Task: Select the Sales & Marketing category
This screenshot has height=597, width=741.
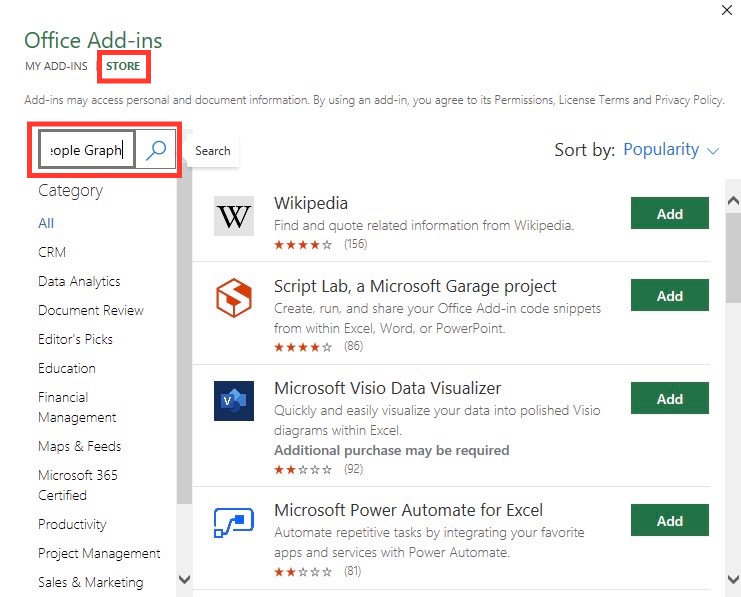Action: pos(90,582)
